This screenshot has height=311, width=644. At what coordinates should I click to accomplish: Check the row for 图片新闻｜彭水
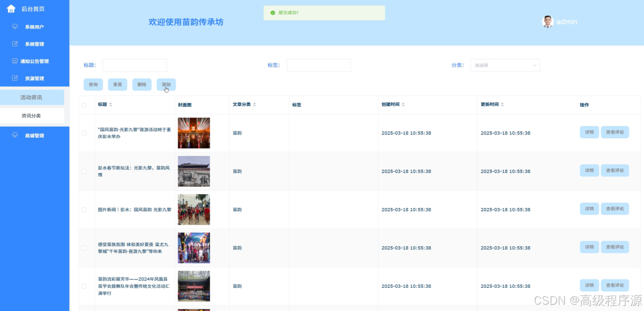click(85, 209)
